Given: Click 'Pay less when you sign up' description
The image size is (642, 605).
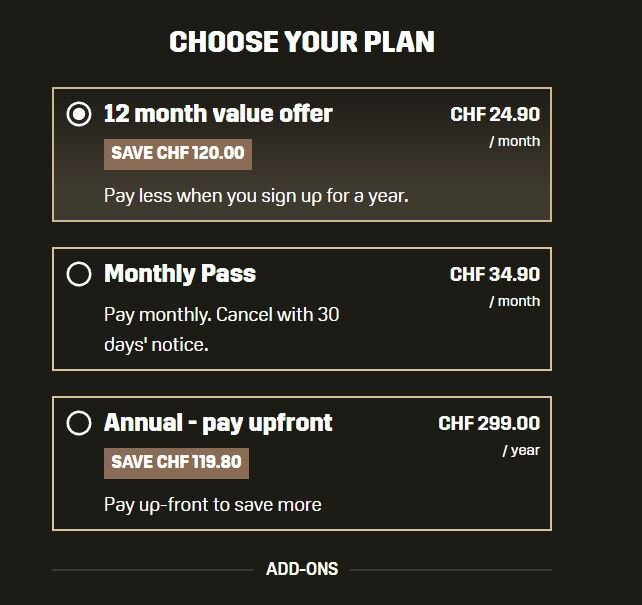Looking at the screenshot, I should click(256, 195).
